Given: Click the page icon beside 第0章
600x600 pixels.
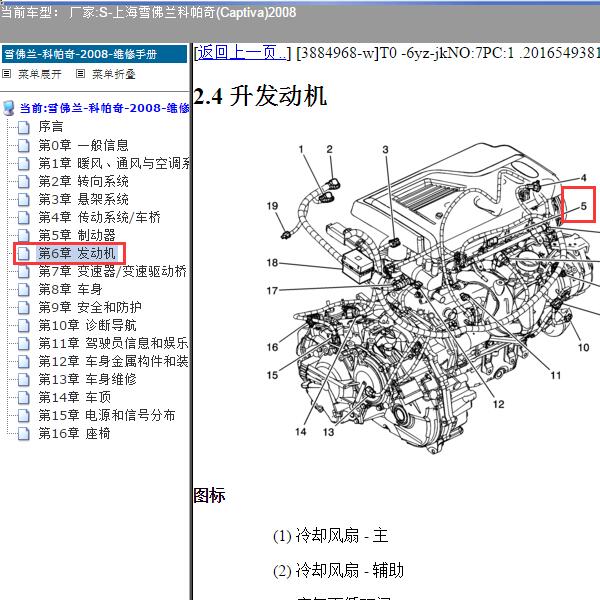Looking at the screenshot, I should (x=24, y=145).
